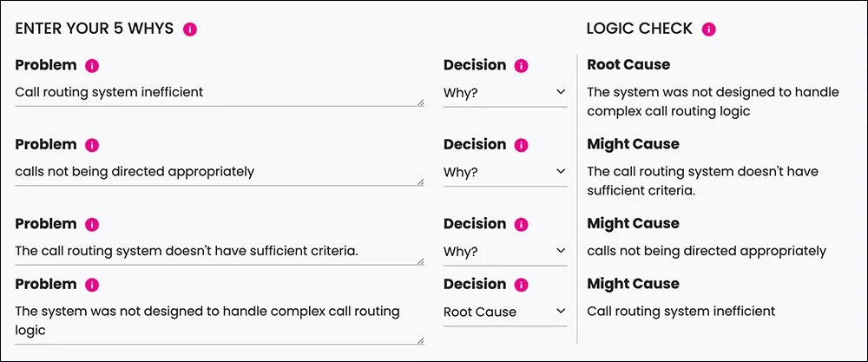Click info icon beside the last Decision label
This screenshot has height=362, width=868.
point(521,285)
